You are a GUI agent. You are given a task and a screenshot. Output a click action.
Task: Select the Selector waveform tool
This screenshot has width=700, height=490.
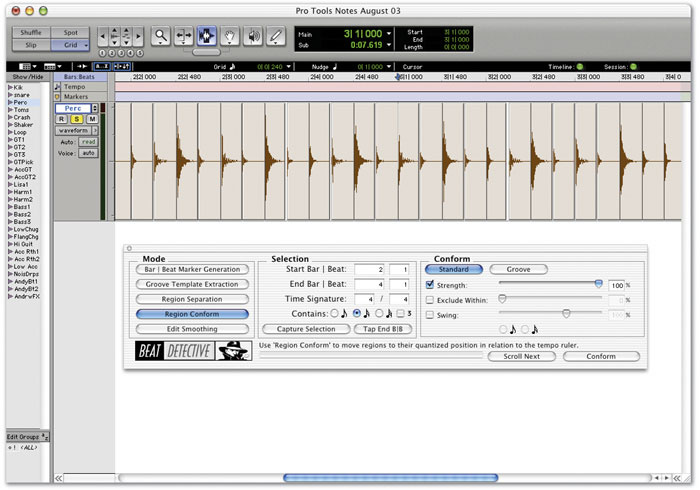tap(207, 36)
